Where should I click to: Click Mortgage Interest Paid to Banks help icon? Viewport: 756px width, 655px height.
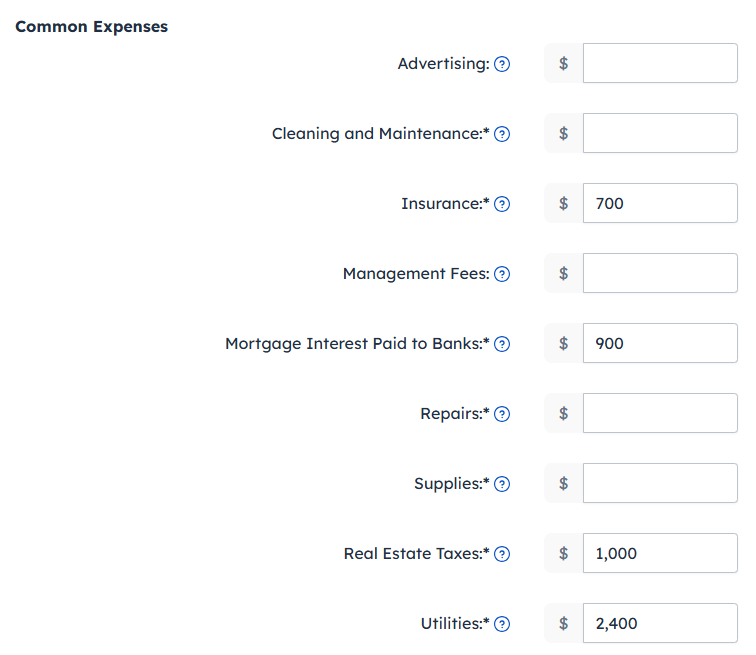pyautogui.click(x=503, y=344)
